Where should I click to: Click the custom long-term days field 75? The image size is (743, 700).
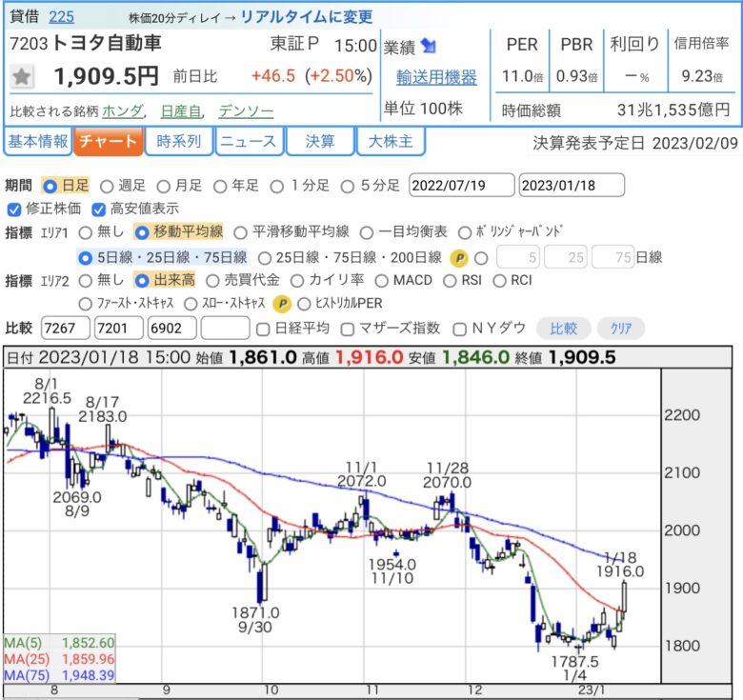tap(613, 257)
